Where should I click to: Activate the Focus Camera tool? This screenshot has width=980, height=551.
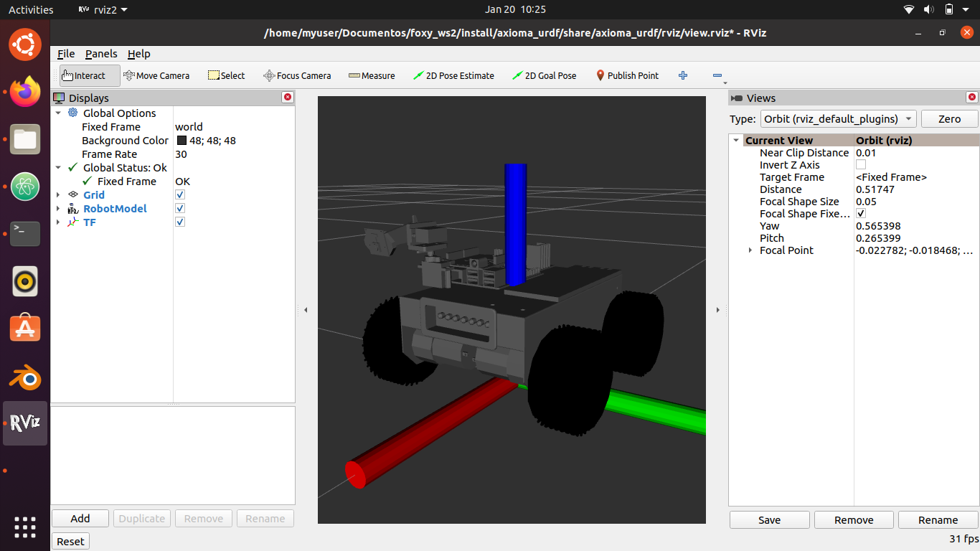(x=297, y=75)
